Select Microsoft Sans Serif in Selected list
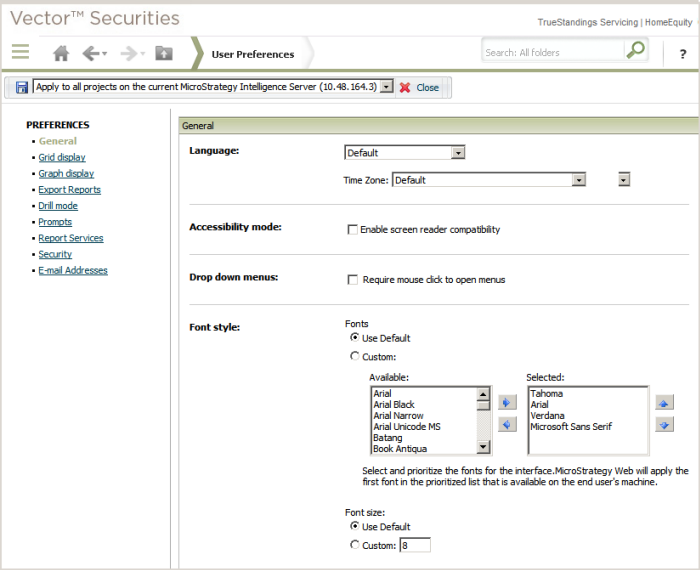This screenshot has width=700, height=570. pyautogui.click(x=571, y=427)
